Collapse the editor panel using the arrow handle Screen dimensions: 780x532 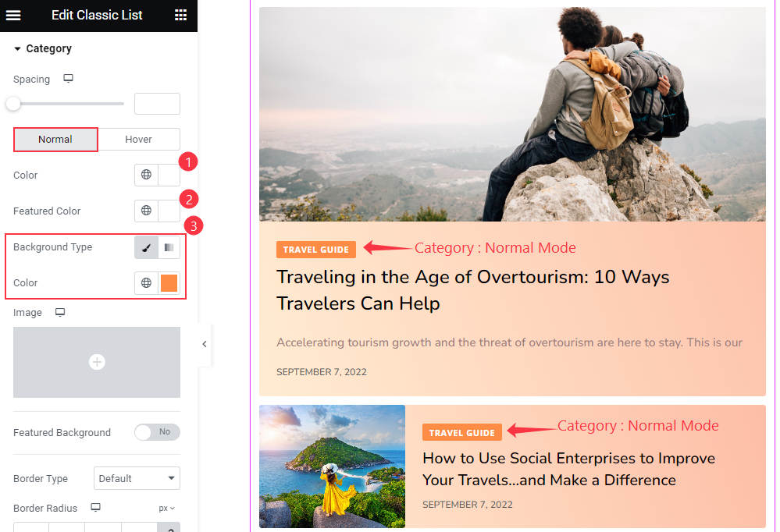pos(205,344)
